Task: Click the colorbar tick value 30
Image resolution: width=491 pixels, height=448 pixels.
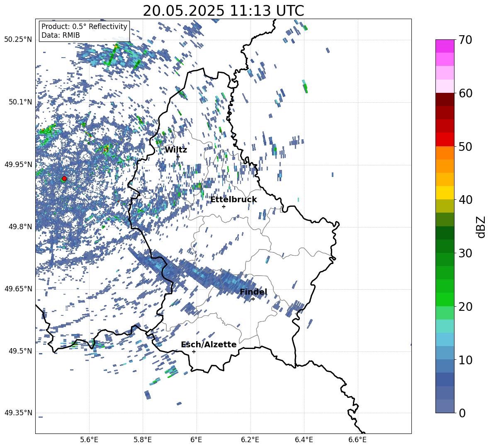Action: pos(465,253)
